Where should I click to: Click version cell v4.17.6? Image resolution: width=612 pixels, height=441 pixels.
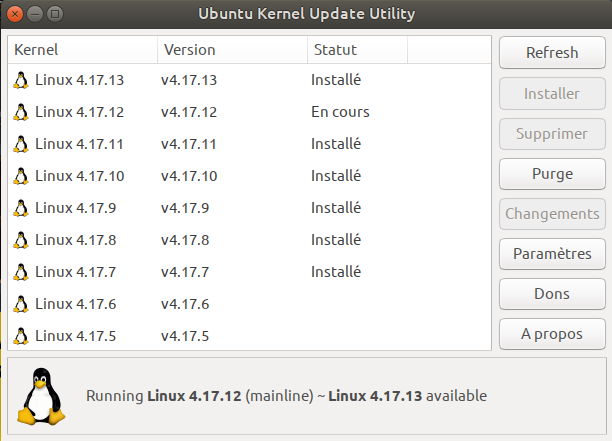[185, 304]
